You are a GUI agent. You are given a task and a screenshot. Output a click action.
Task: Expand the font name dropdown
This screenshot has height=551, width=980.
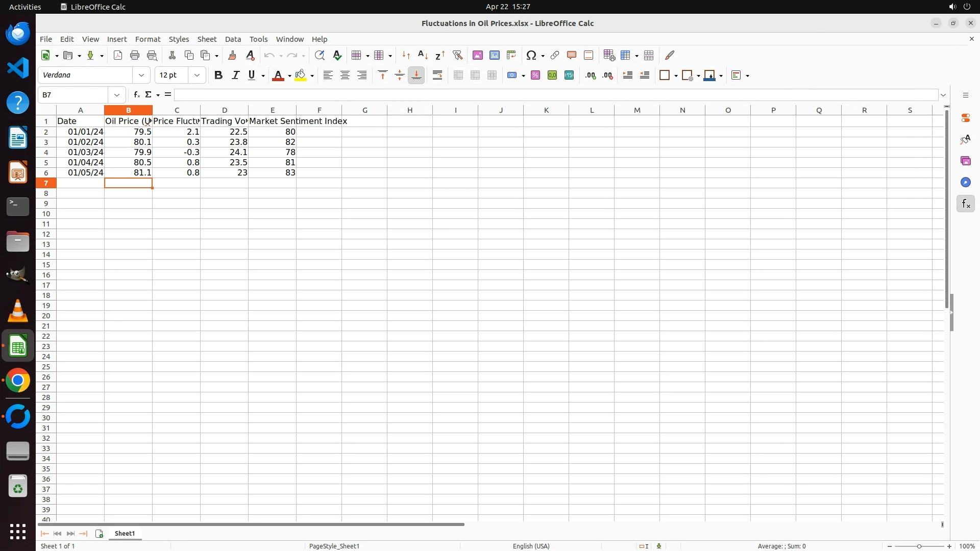141,75
